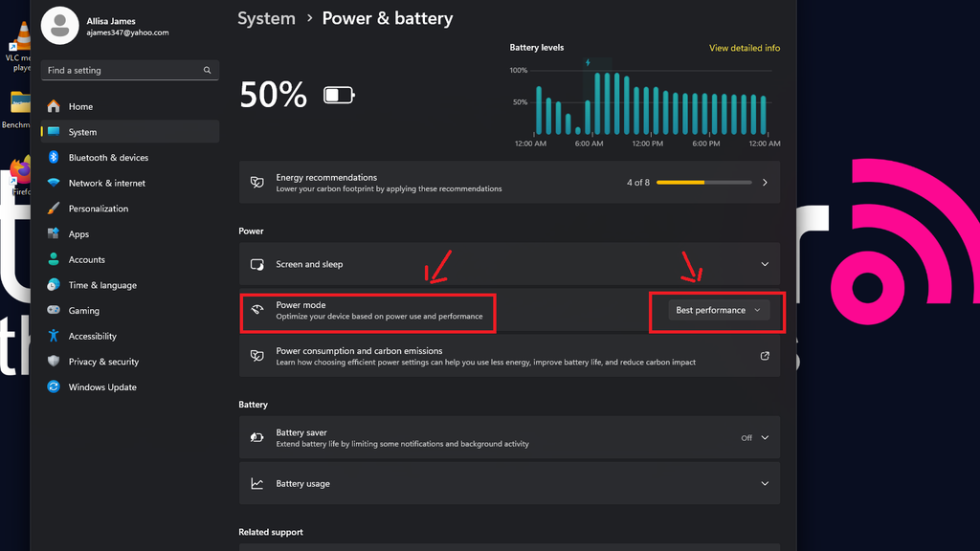Viewport: 980px width, 551px height.
Task: Click the Find a setting search box
Action: pyautogui.click(x=122, y=71)
